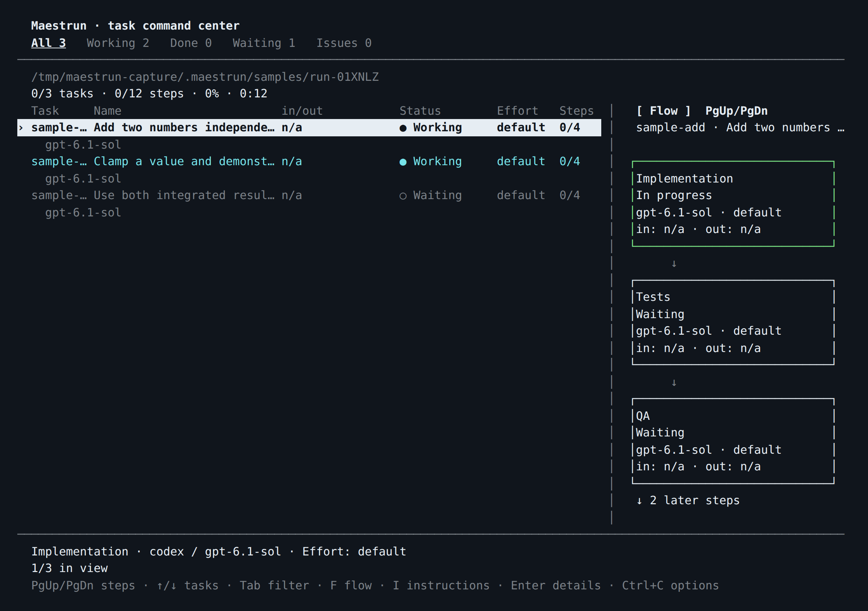The height and width of the screenshot is (611, 868).
Task: Switch to the Issues 0 tab
Action: 344,43
